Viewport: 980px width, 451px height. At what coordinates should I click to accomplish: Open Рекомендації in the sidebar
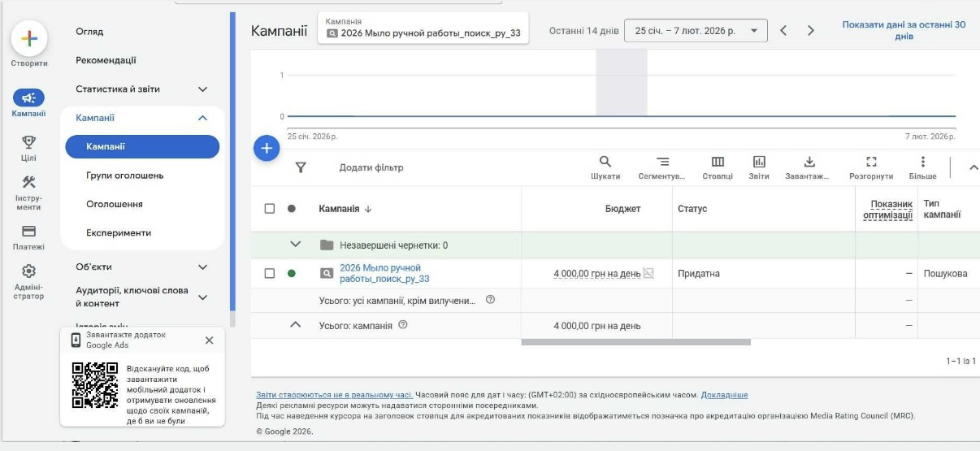(x=106, y=60)
